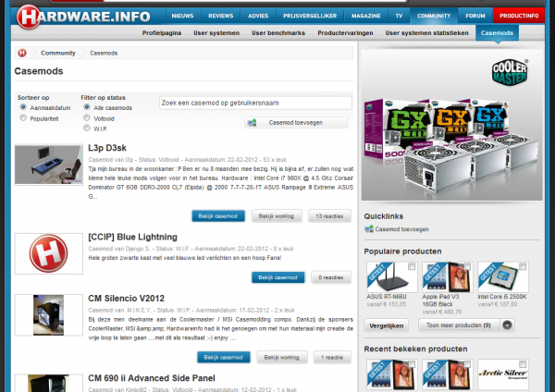Open the Community menu
555x392 pixels.
click(434, 16)
